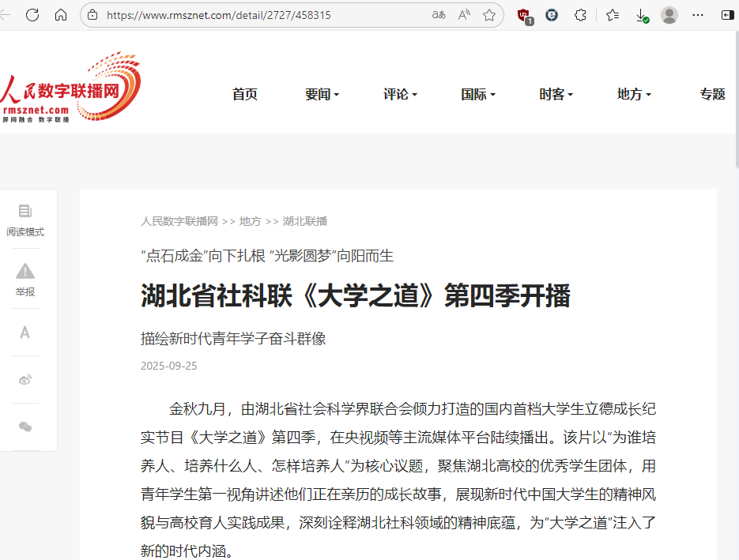This screenshot has width=739, height=560.
Task: Expand the 时客 dropdown menu
Action: (x=556, y=94)
